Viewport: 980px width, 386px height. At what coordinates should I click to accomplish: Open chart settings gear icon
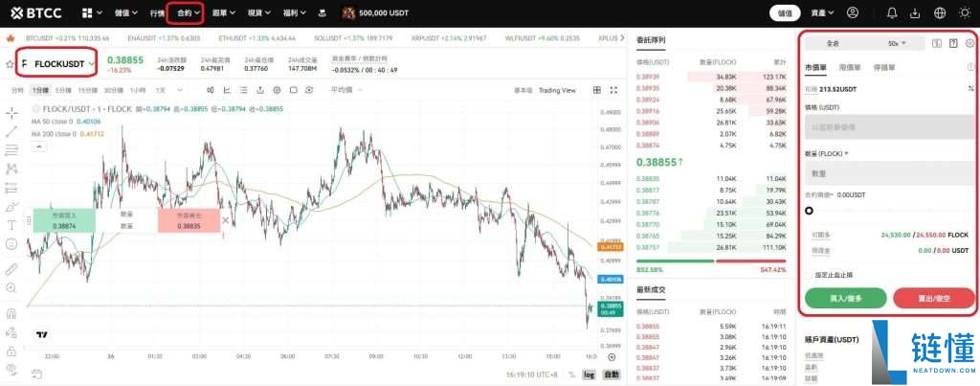pyautogui.click(x=277, y=90)
